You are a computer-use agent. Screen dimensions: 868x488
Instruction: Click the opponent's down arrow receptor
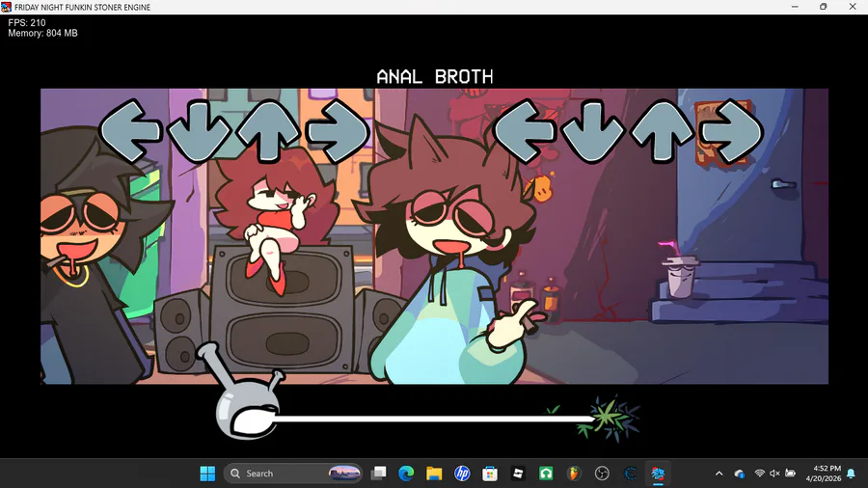click(200, 131)
